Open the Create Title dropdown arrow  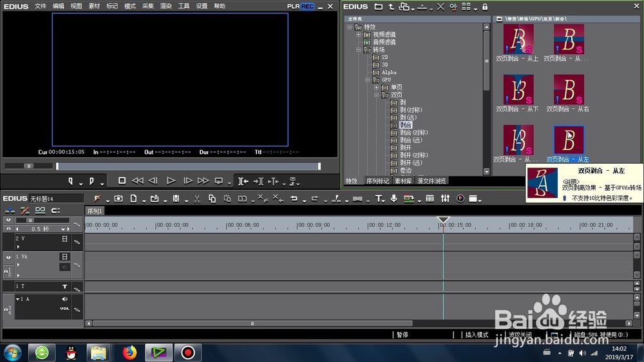click(x=384, y=201)
